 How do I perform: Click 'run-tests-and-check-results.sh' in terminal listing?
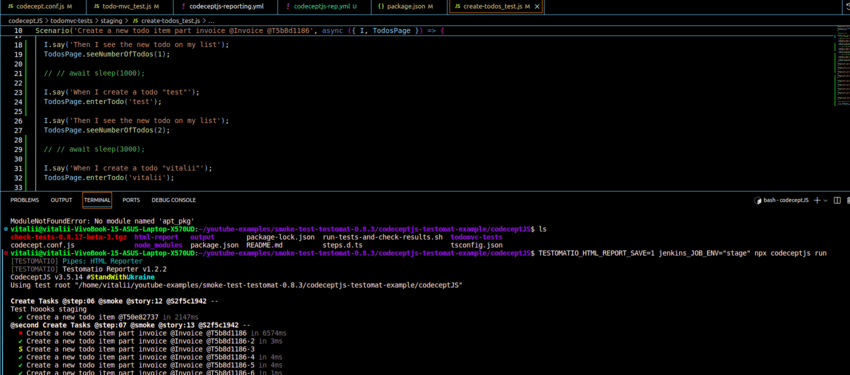(382, 237)
